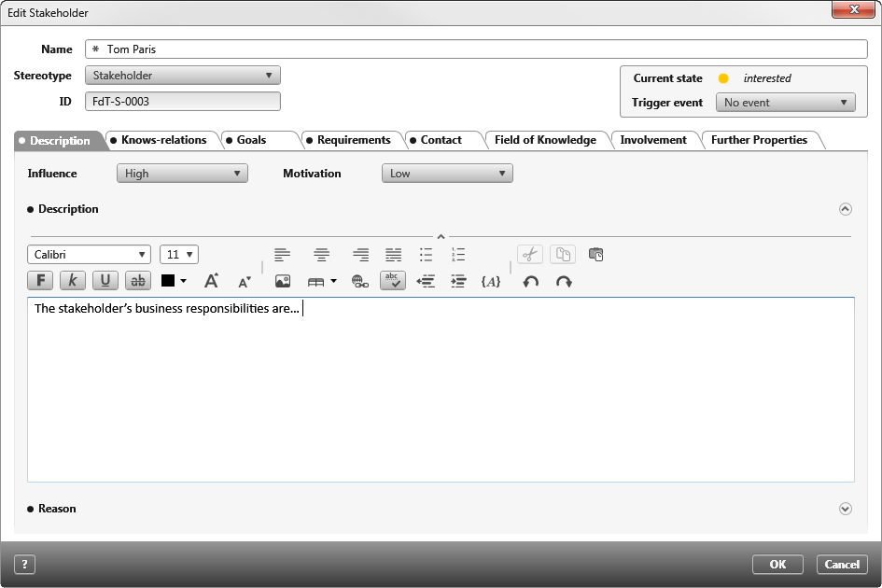Apply a numbered list to the text
882x588 pixels.
458,253
